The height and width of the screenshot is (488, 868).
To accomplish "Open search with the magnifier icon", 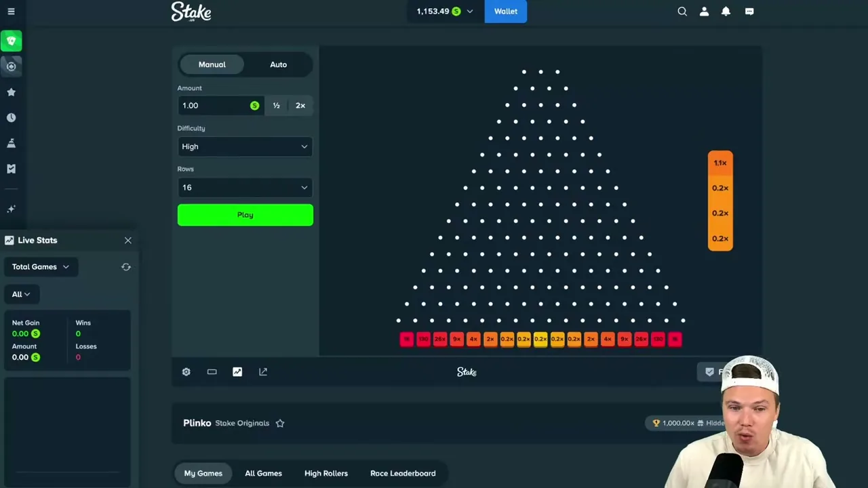I will coord(682,12).
